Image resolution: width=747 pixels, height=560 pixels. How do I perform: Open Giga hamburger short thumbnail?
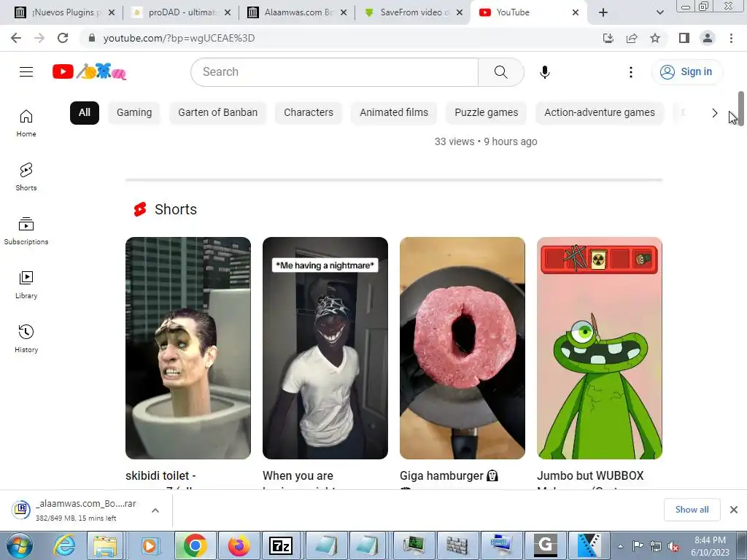(462, 348)
